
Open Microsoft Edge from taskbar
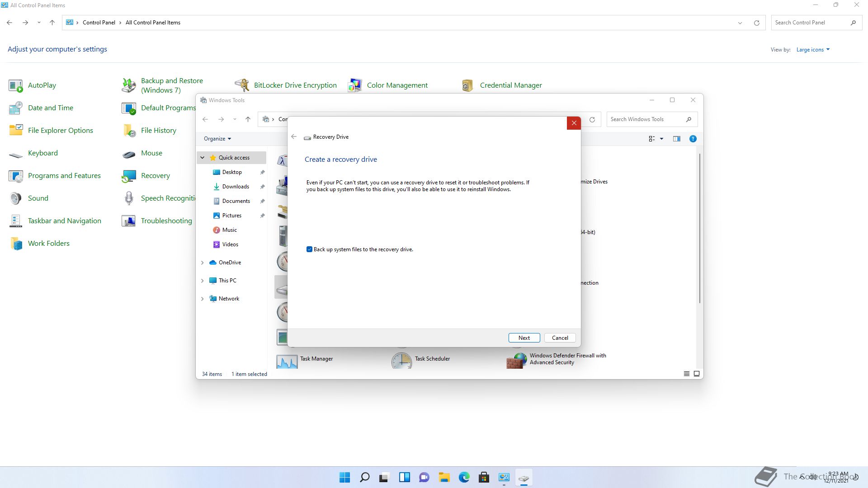pyautogui.click(x=464, y=478)
